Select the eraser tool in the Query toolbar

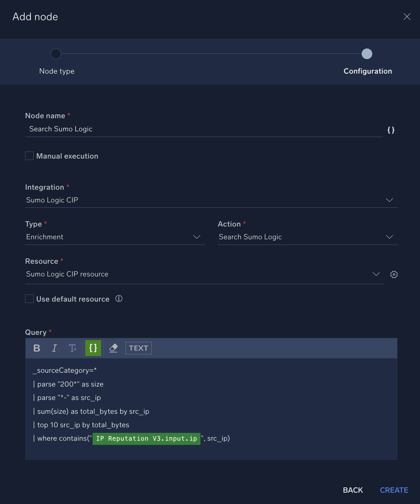coord(113,348)
